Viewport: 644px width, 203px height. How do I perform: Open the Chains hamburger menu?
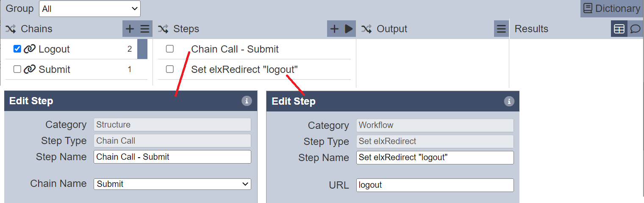tap(145, 29)
